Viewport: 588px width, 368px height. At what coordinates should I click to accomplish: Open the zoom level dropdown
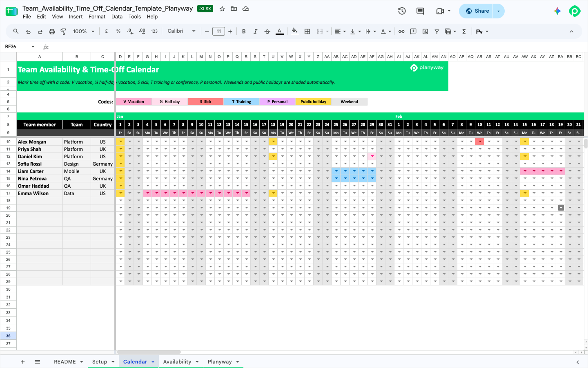click(84, 31)
